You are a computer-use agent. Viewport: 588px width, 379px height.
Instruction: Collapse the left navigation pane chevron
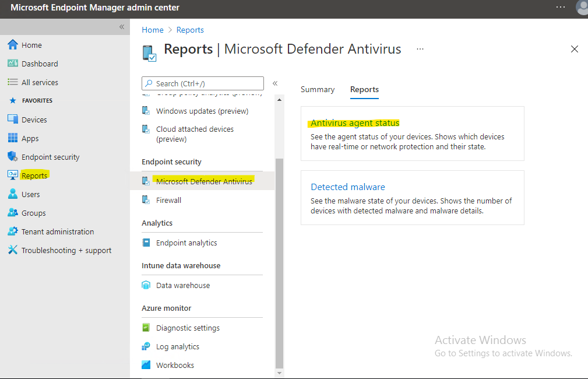click(121, 26)
